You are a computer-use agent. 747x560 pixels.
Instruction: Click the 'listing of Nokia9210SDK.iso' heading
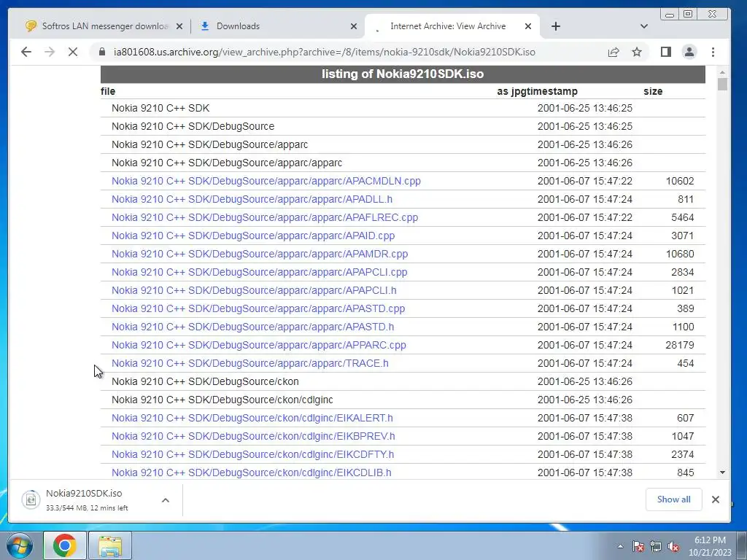(403, 74)
